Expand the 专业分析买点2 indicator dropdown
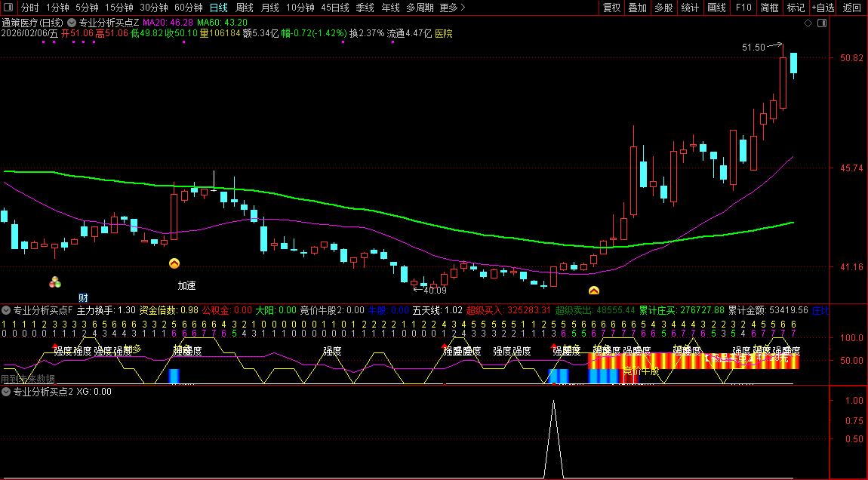 (x=6, y=392)
